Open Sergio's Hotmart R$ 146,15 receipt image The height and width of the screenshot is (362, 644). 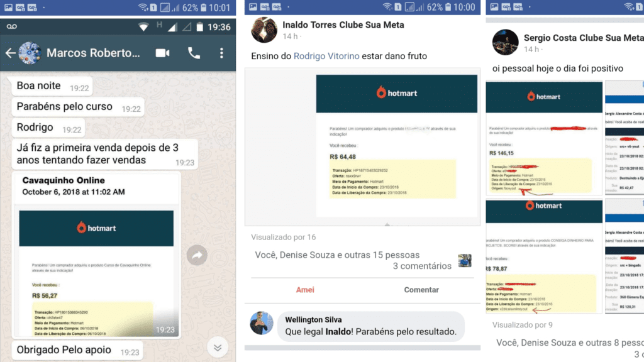(544, 138)
